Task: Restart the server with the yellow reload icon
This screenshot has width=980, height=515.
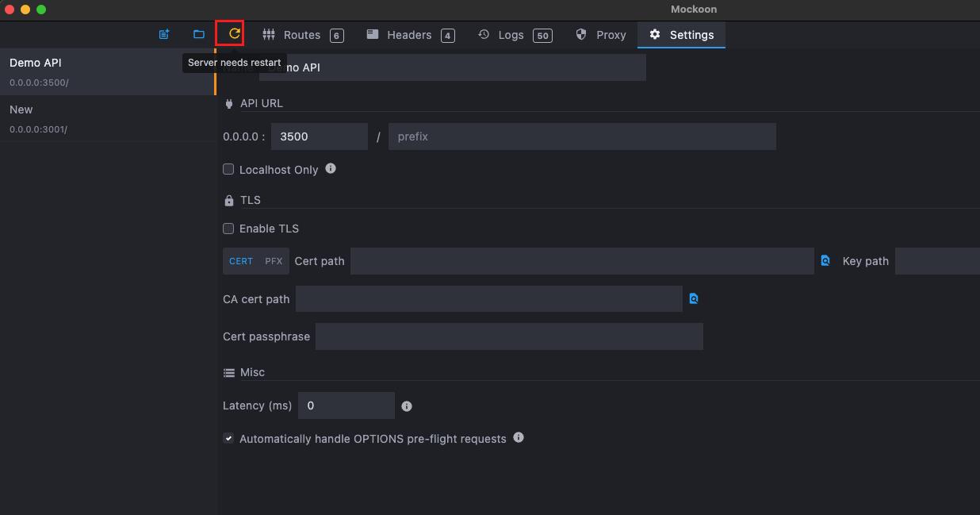Action: 235,33
